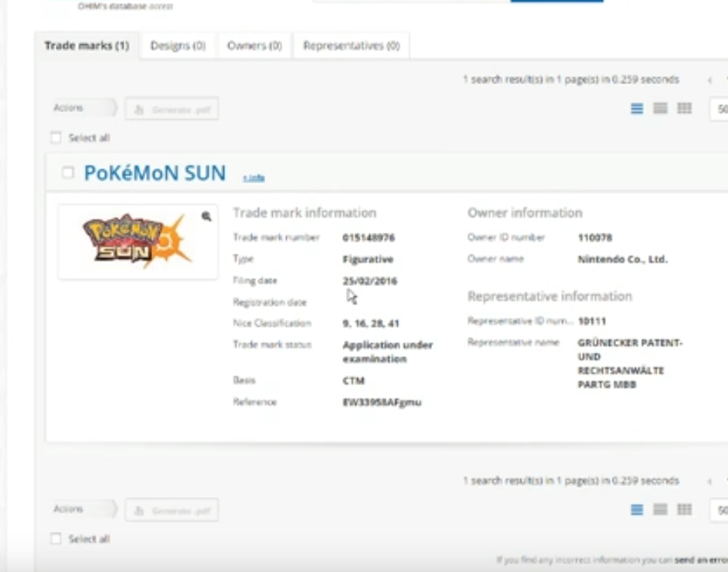Screen dimensions: 728x572
Task: Click Nice Classification value 9, 16, 28, 41
Action: [370, 324]
